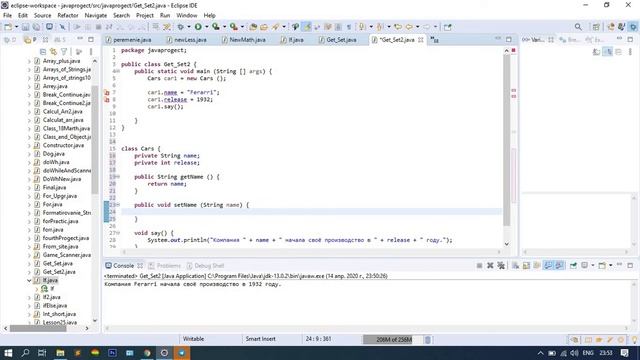The height and width of the screenshot is (360, 640).
Task: Open the Debug button dropdown arrow
Action: click(189, 27)
